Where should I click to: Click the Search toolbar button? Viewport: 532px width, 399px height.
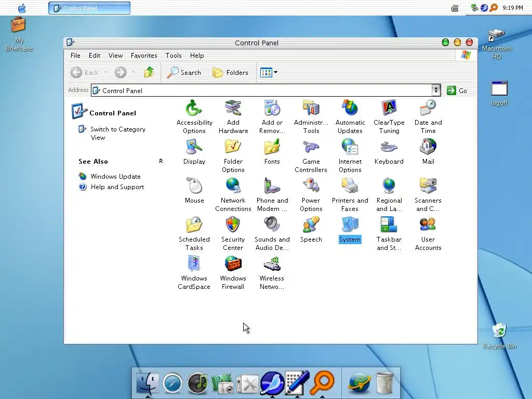(x=184, y=72)
